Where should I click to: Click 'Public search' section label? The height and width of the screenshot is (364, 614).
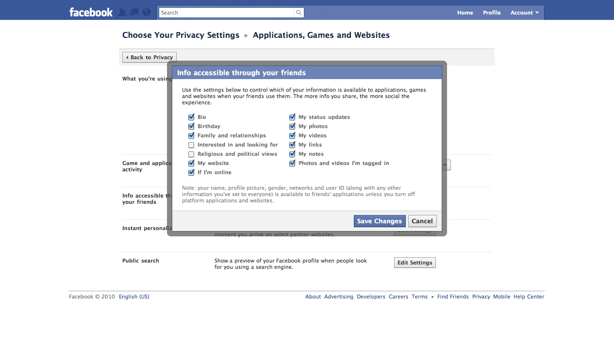point(141,261)
